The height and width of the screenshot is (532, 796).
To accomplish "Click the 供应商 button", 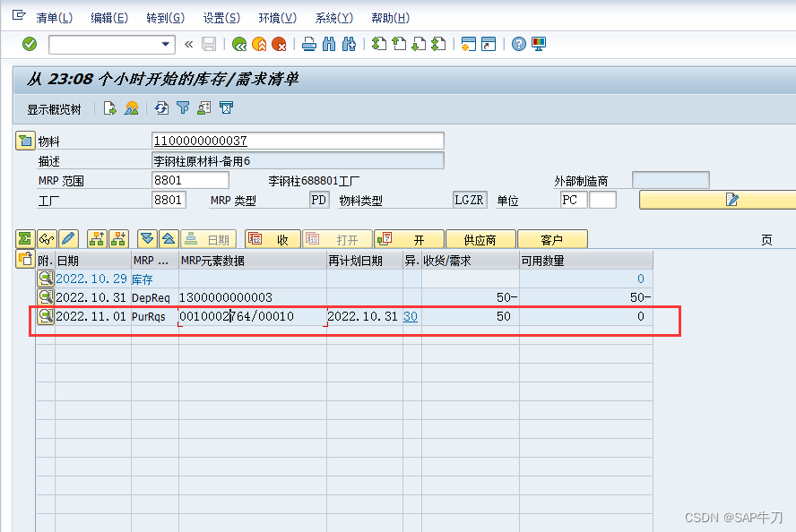I will click(480, 239).
